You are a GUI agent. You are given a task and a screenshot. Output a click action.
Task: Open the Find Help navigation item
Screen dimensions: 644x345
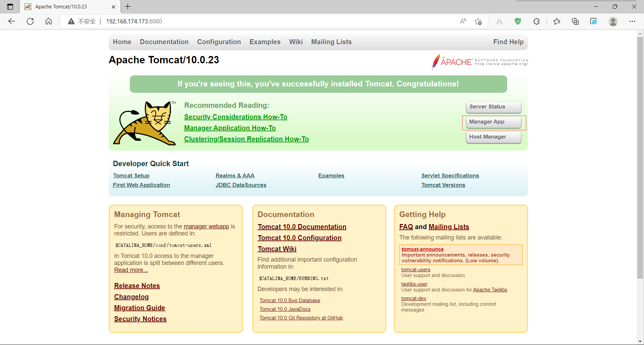(x=508, y=42)
